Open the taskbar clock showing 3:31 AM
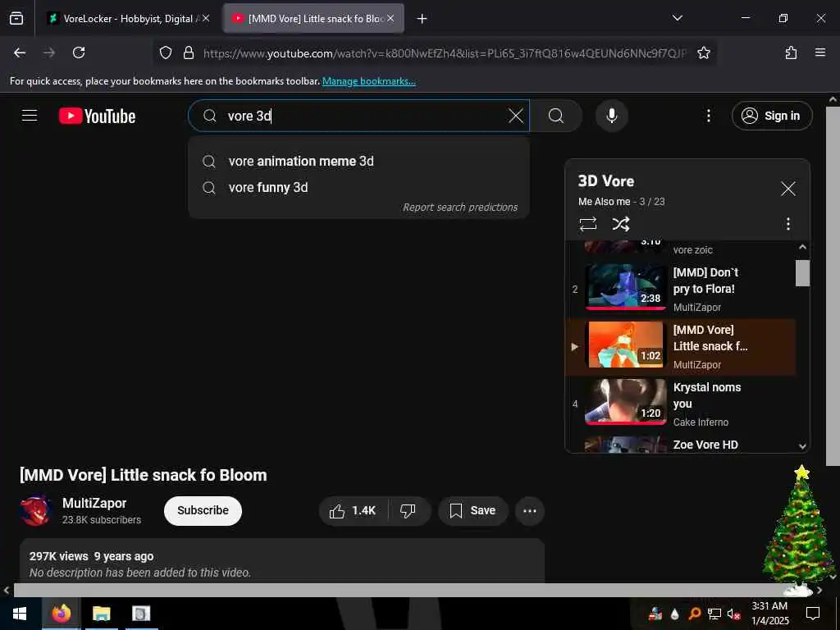Image resolution: width=840 pixels, height=630 pixels. pyautogui.click(x=769, y=614)
